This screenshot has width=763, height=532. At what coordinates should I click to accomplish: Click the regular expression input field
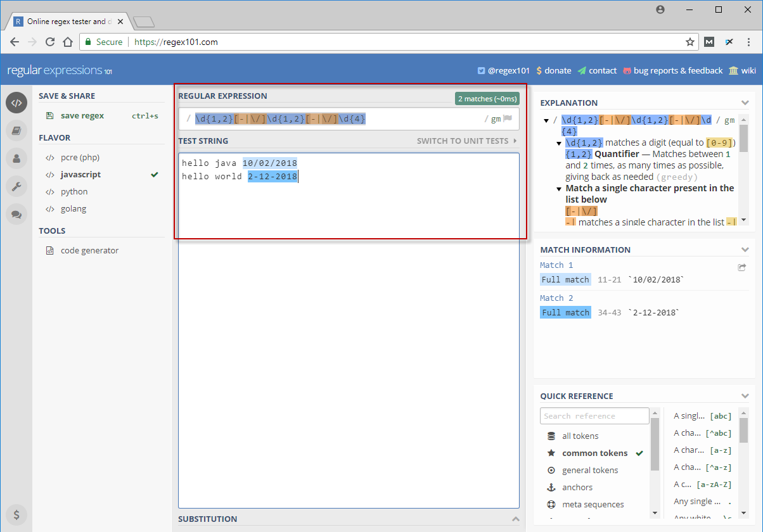tap(336, 118)
